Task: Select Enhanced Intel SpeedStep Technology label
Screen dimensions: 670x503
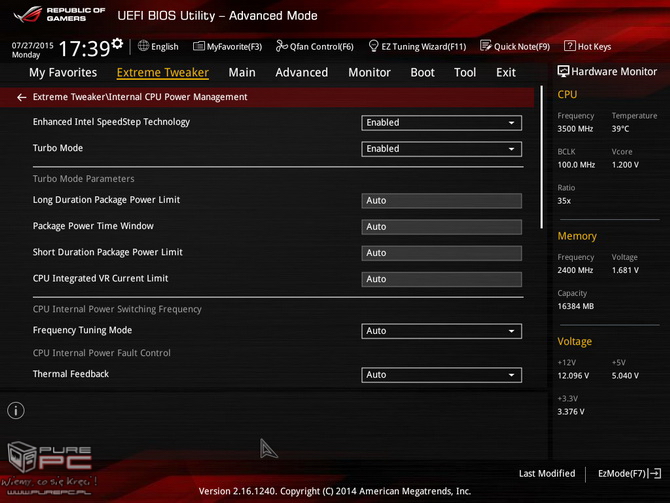Action: (111, 122)
